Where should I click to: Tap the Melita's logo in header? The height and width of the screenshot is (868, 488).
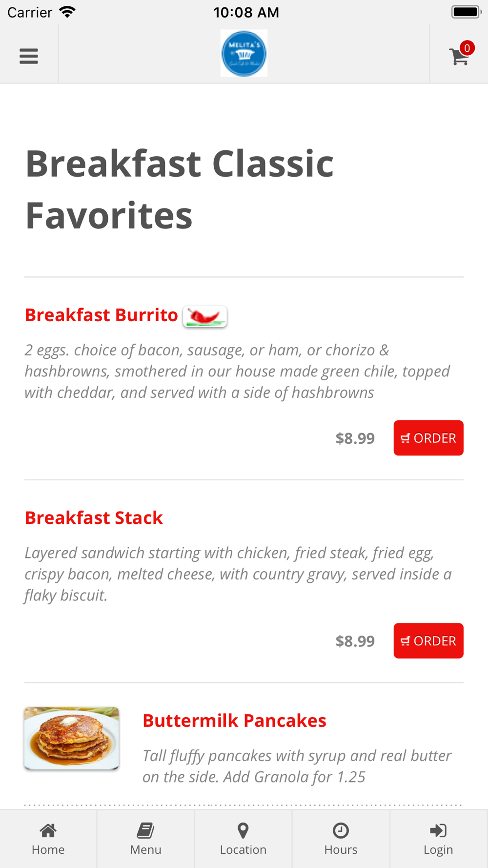coord(244,53)
